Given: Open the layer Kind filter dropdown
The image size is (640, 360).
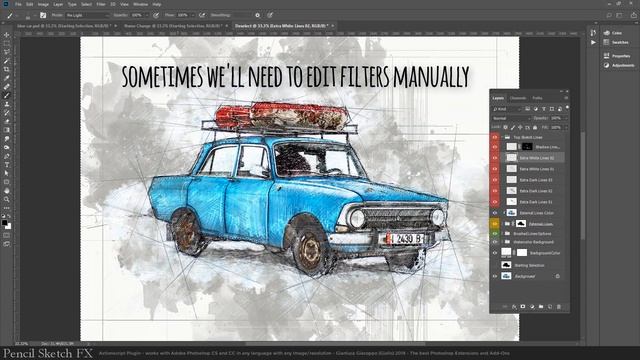Looking at the screenshot, I should 507,109.
